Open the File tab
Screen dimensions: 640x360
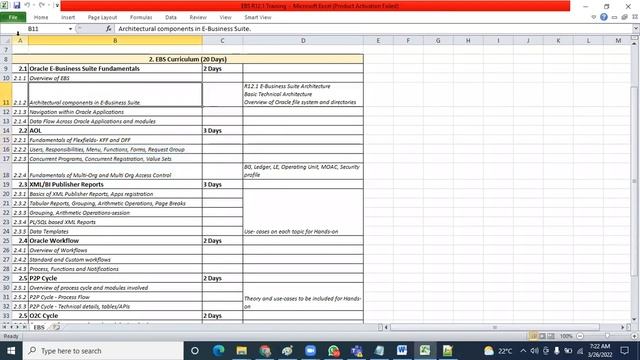tap(13, 17)
